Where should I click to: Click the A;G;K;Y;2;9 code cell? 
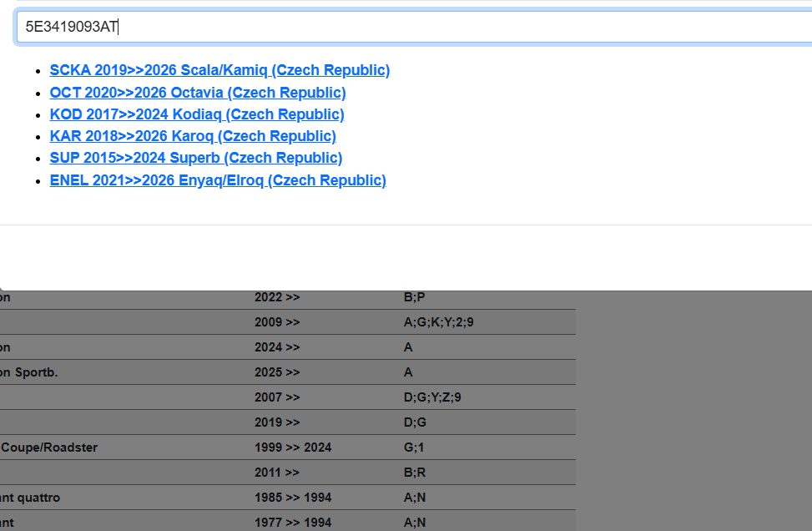[438, 322]
